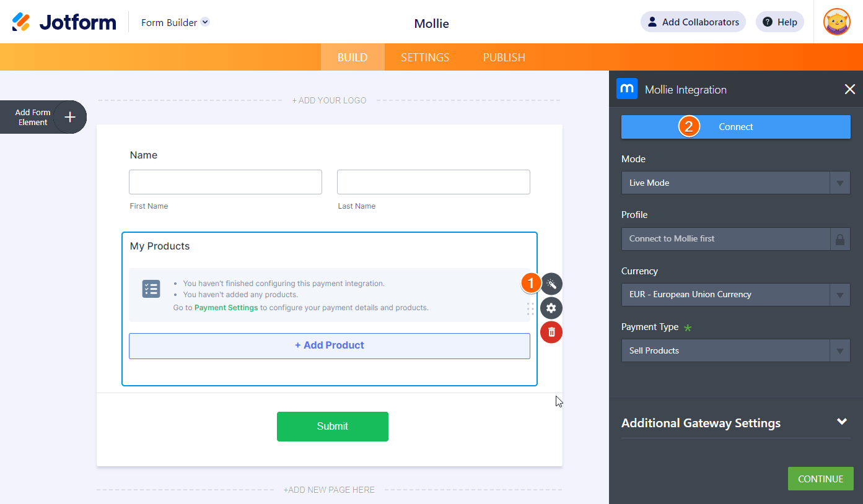Click + Add Product button

330,345
